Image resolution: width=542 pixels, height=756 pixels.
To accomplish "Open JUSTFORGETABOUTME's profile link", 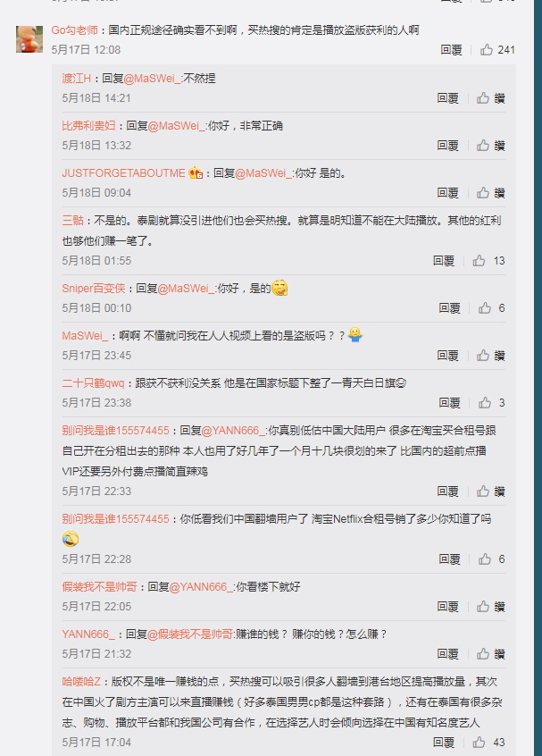I will coord(123,173).
